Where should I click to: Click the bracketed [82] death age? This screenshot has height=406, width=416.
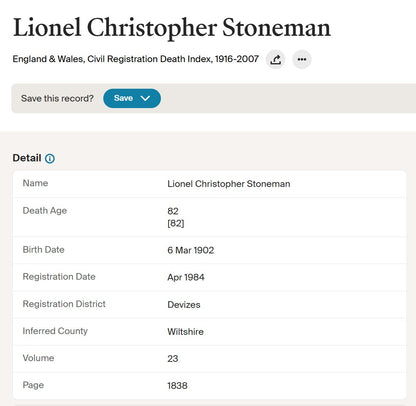(176, 223)
